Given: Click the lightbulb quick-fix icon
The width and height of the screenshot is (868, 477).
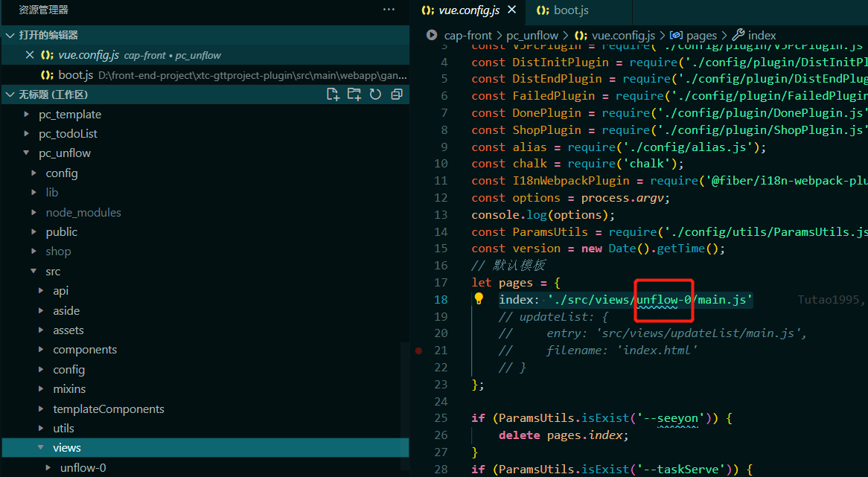Looking at the screenshot, I should click(x=479, y=299).
